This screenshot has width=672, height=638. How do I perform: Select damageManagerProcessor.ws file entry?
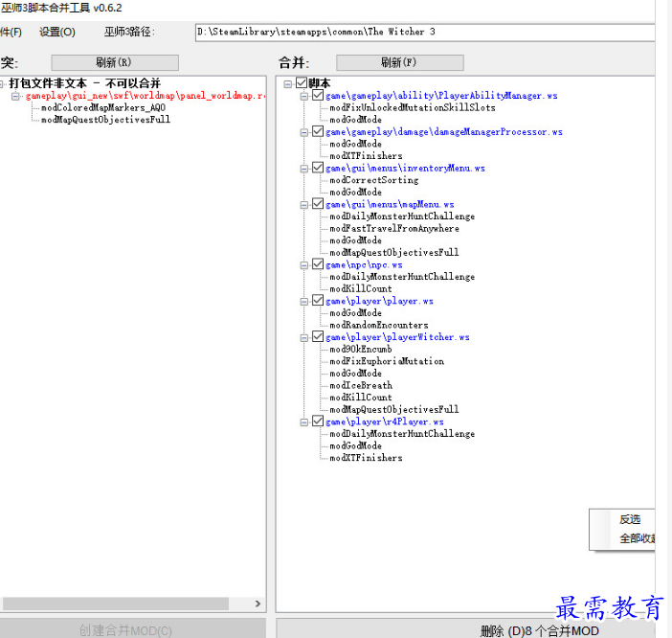pos(443,132)
